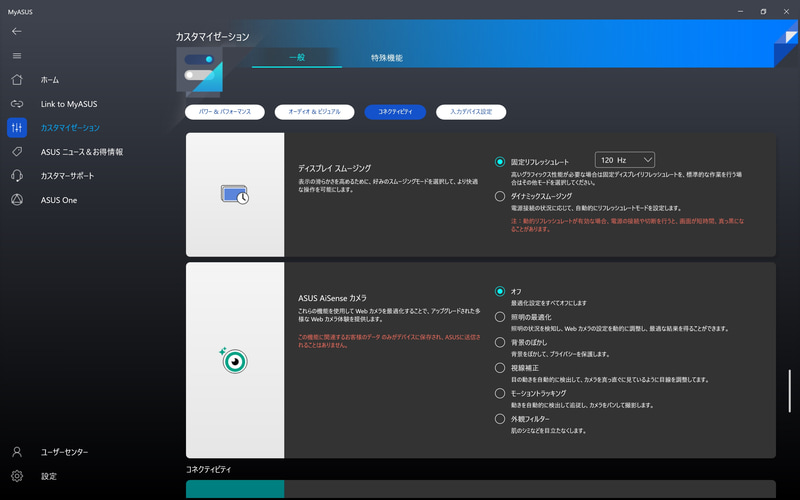This screenshot has height=500, width=800.
Task: Click the AiSense camera eye icon
Action: pos(234,360)
